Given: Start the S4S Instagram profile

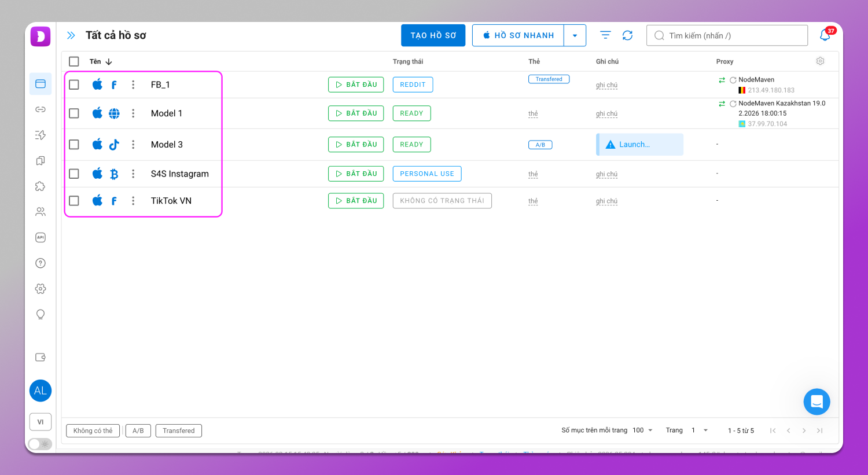Looking at the screenshot, I should 355,174.
